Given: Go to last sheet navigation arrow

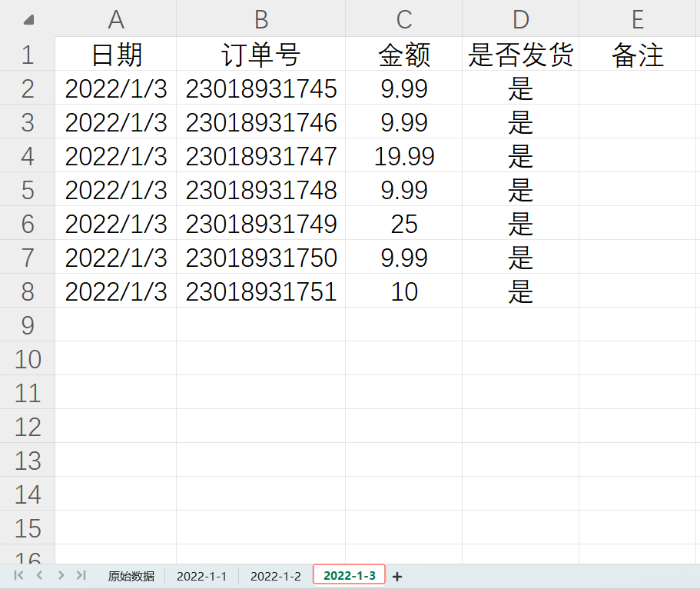Looking at the screenshot, I should pyautogui.click(x=81, y=575).
